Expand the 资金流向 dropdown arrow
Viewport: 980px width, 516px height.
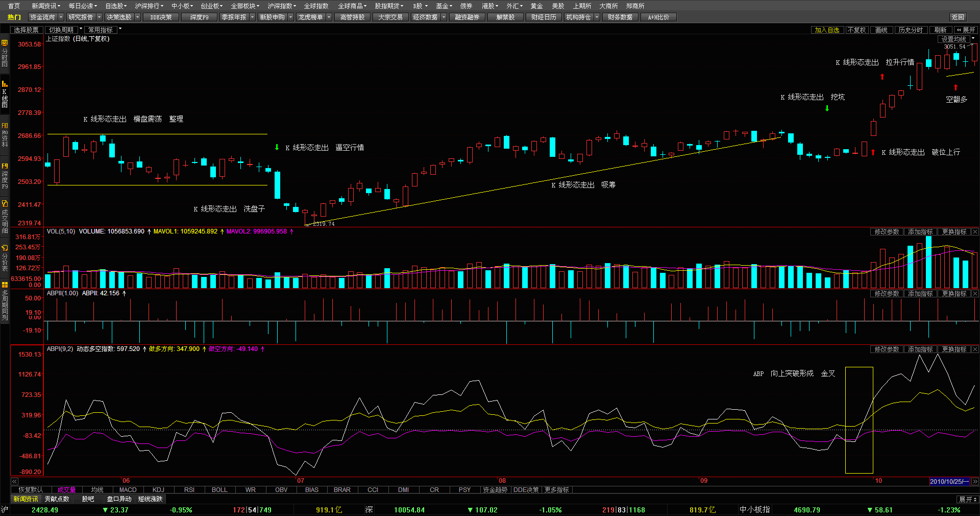tap(61, 17)
